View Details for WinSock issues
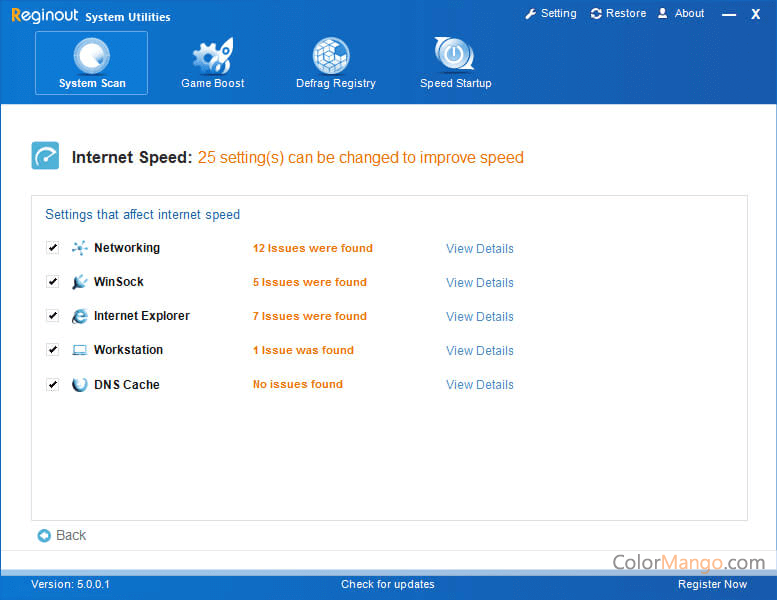 (480, 282)
